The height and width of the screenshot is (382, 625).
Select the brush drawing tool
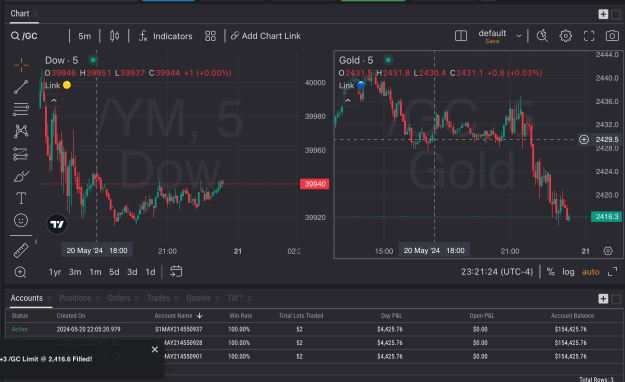[21, 176]
